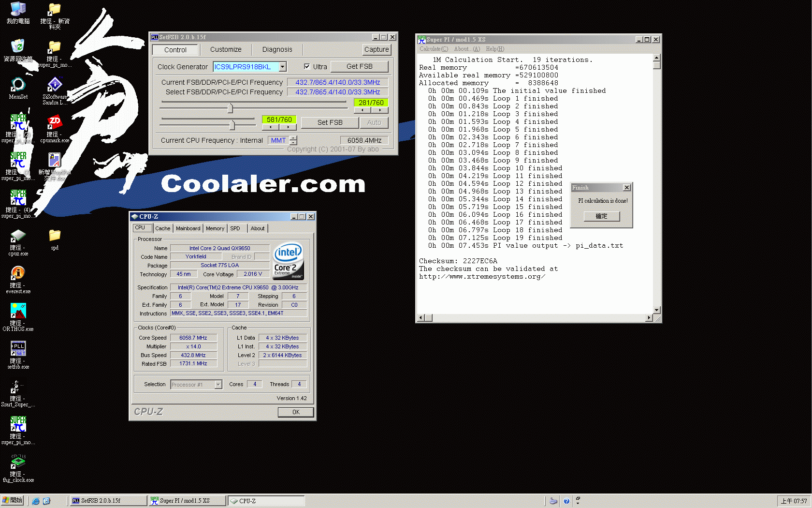Click the help tray icon in the system tray
Screen dimensions: 812x508
click(566, 501)
